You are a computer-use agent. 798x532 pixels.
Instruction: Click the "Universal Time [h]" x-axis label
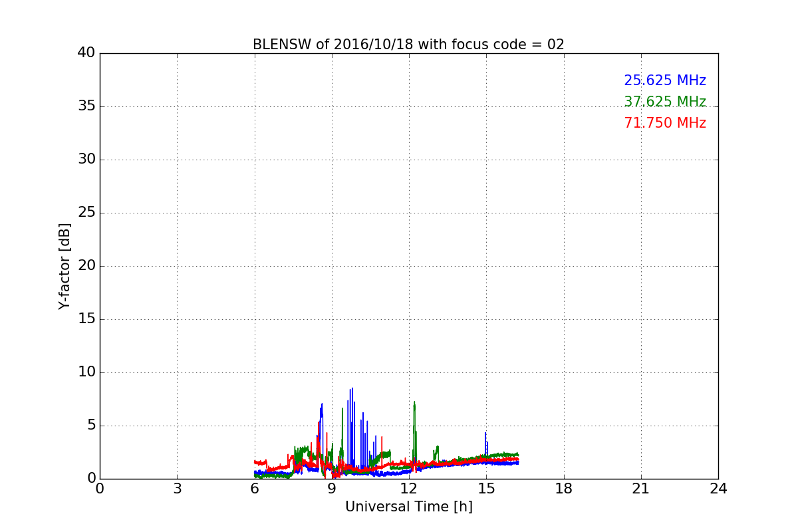pyautogui.click(x=408, y=507)
